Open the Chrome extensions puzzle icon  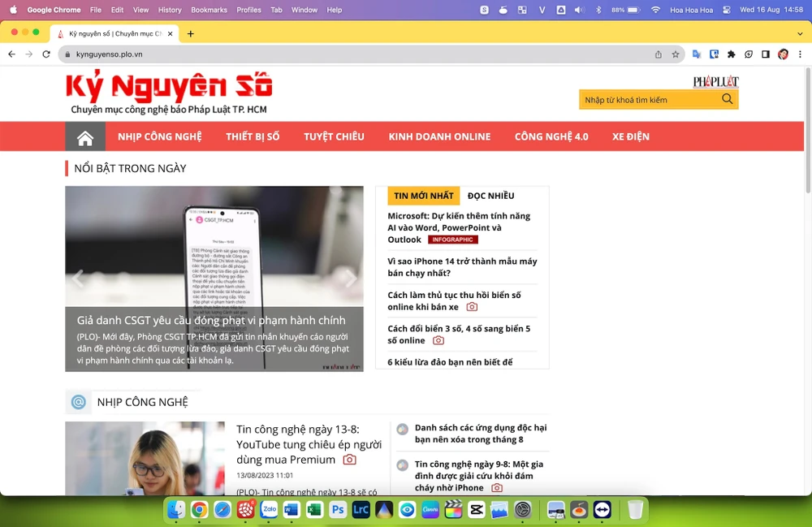click(x=731, y=54)
